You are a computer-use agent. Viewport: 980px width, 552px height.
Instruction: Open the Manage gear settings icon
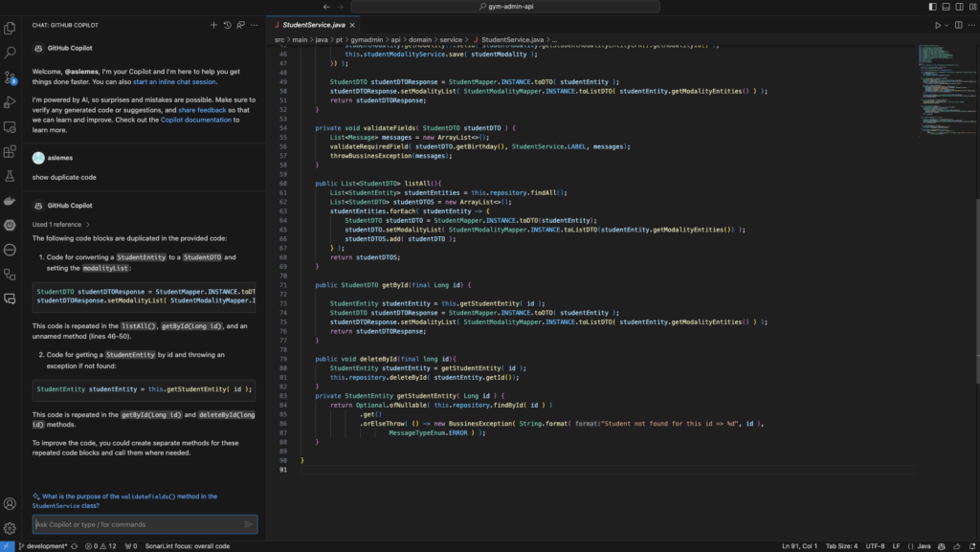pos(10,528)
